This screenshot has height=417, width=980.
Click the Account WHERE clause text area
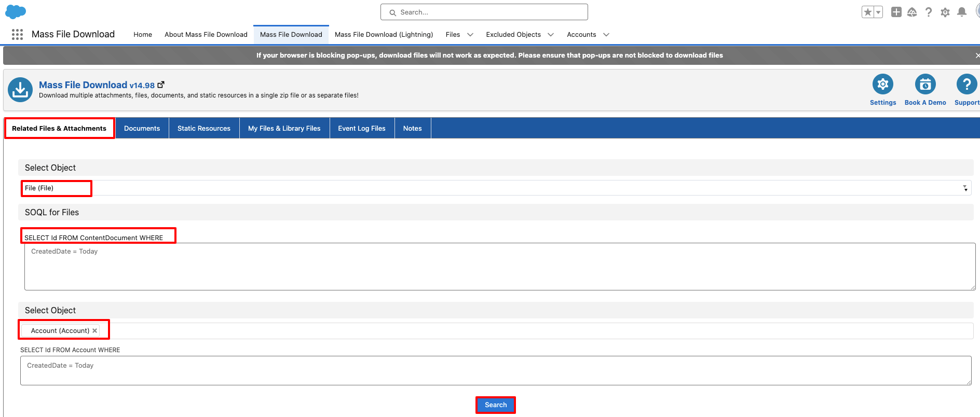tap(496, 370)
